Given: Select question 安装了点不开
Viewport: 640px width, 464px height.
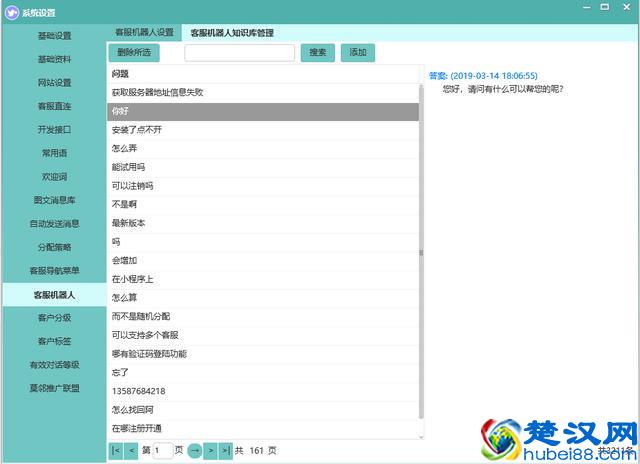Looking at the screenshot, I should 263,130.
